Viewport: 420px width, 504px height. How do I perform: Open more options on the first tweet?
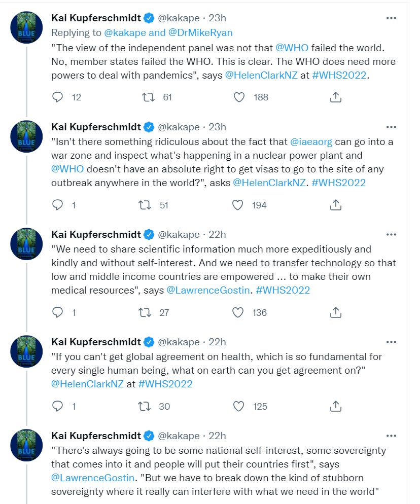[391, 18]
